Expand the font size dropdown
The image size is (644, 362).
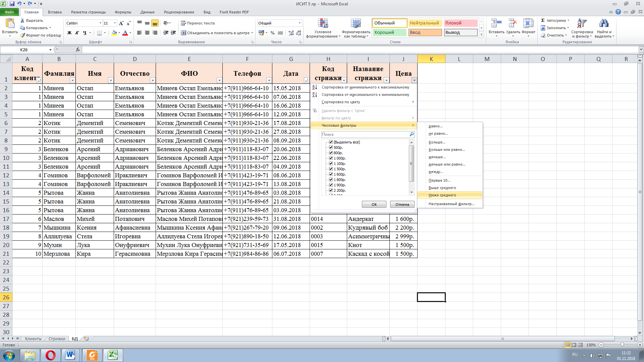(115, 23)
